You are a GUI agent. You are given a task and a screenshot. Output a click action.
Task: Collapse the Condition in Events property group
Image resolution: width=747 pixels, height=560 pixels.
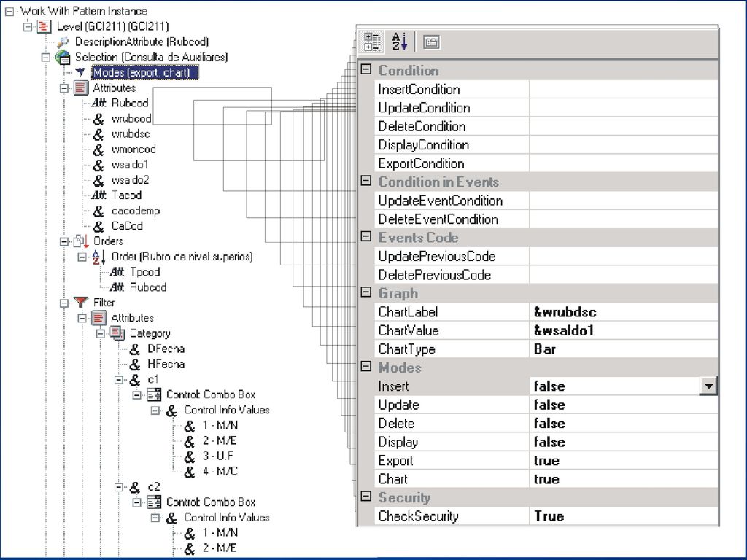[366, 181]
